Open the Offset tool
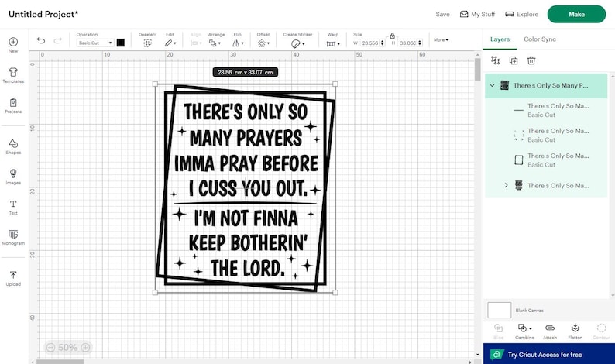This screenshot has height=364, width=615. click(x=263, y=43)
